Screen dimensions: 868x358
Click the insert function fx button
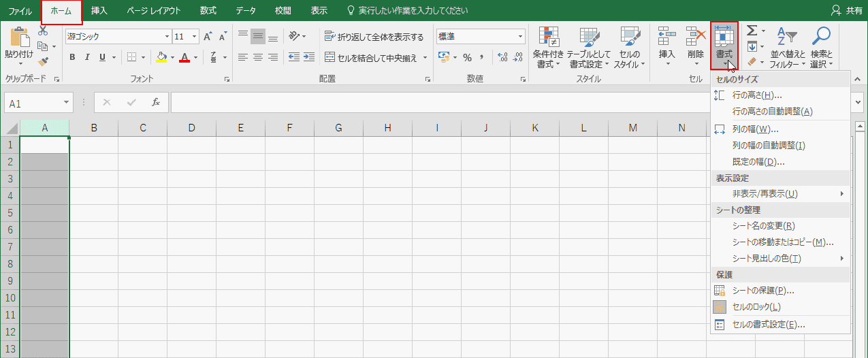[x=156, y=102]
